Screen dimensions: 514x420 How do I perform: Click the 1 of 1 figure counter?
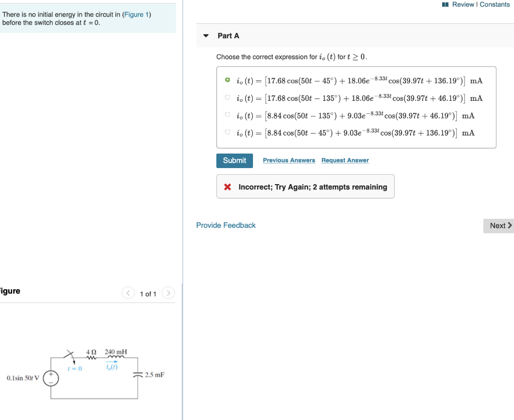click(x=148, y=294)
